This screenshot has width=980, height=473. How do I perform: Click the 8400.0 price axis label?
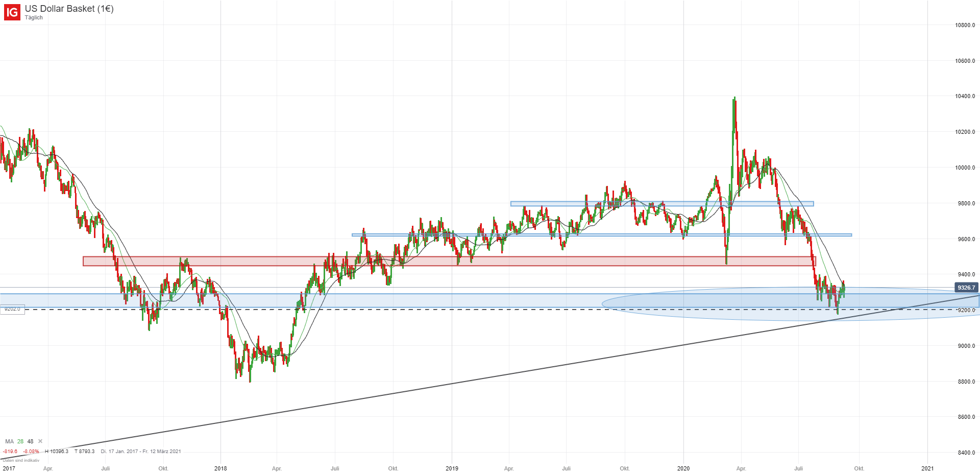click(966, 453)
